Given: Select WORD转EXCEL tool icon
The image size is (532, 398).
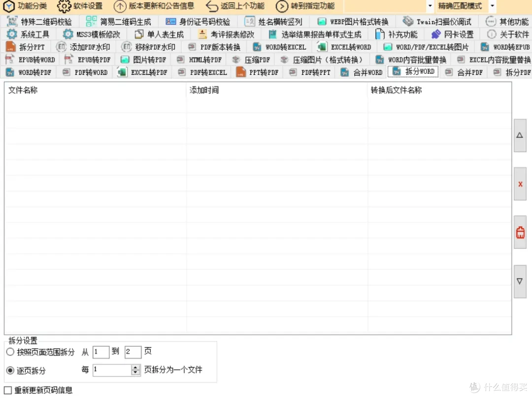Looking at the screenshot, I should click(x=257, y=47).
